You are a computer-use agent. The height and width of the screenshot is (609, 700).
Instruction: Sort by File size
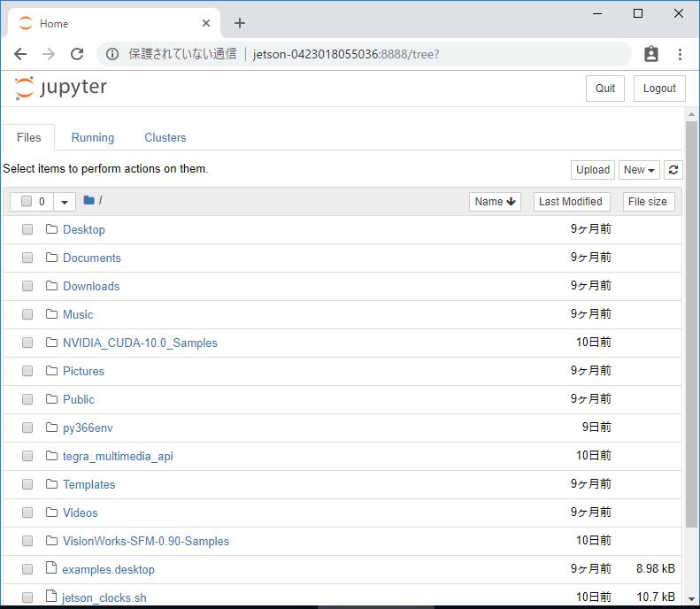pyautogui.click(x=647, y=202)
